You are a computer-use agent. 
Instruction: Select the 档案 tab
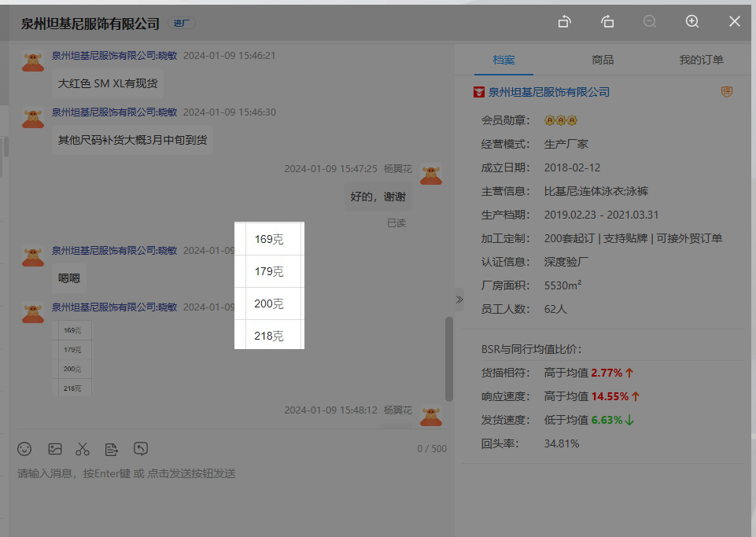coord(503,60)
